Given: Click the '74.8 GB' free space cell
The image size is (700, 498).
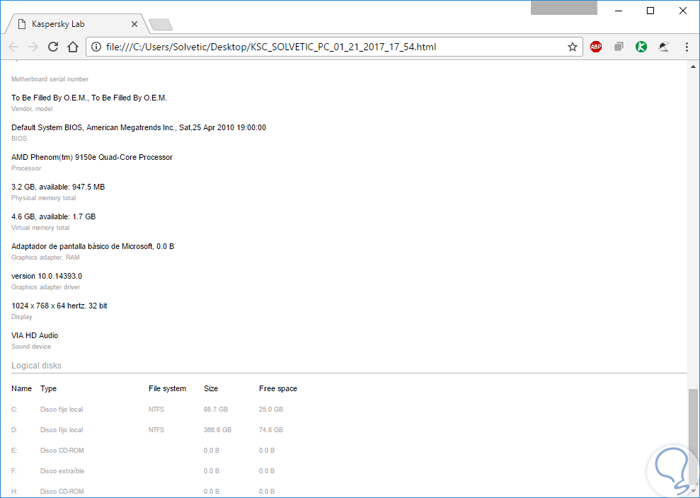Looking at the screenshot, I should point(271,430).
